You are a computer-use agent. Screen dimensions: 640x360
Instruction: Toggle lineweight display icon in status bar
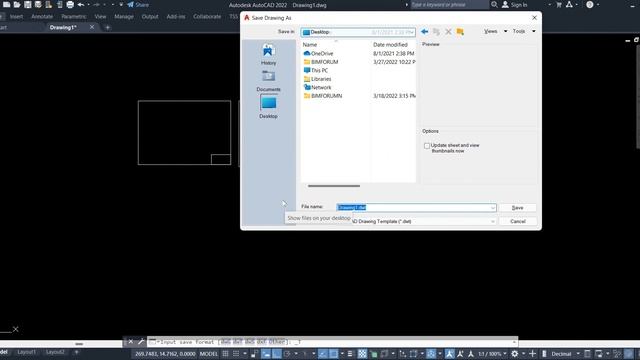[x=350, y=354]
